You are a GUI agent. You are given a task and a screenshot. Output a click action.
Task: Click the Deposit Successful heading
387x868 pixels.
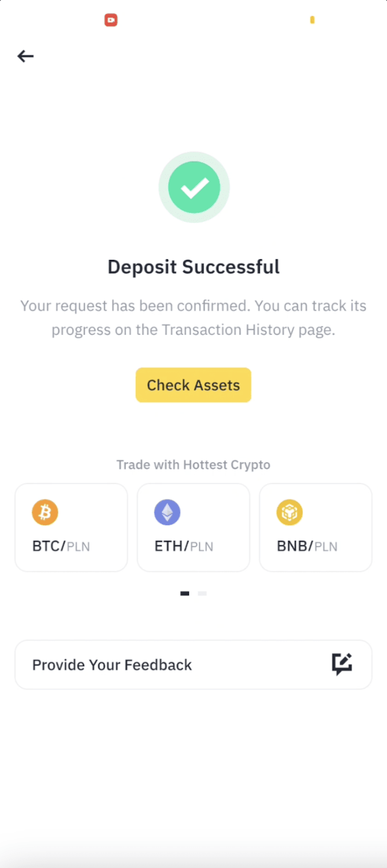pos(194,266)
